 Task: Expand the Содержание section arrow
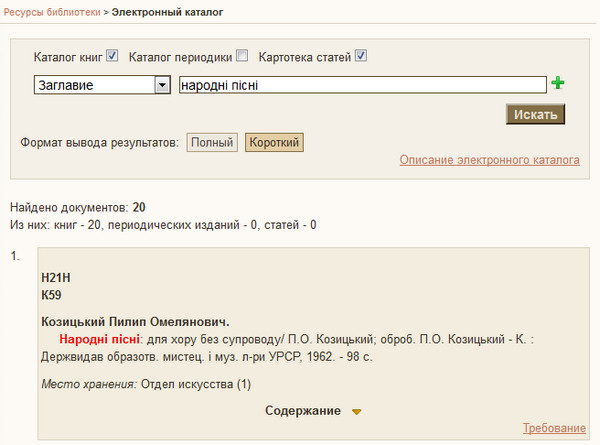(357, 412)
